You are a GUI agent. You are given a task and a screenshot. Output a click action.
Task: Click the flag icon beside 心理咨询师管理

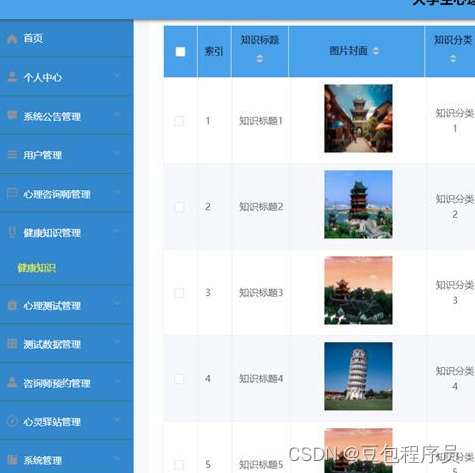point(12,193)
